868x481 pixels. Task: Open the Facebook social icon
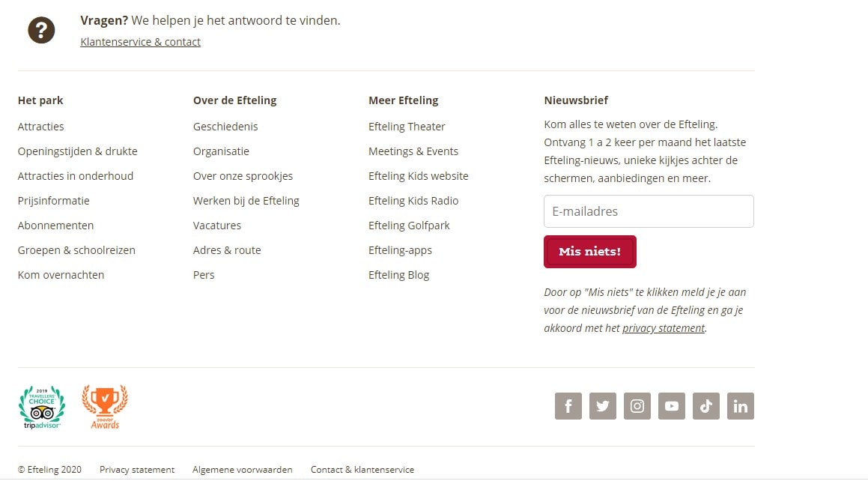pyautogui.click(x=568, y=406)
